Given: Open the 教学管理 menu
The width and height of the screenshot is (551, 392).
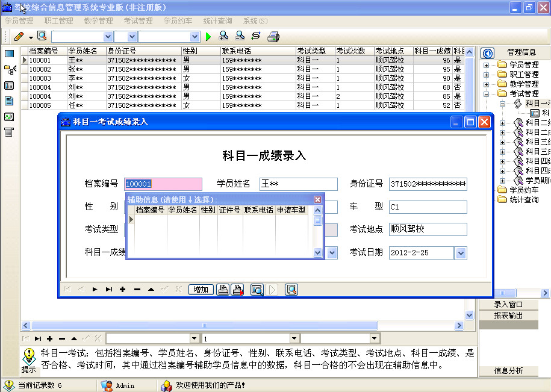Looking at the screenshot, I should point(98,20).
